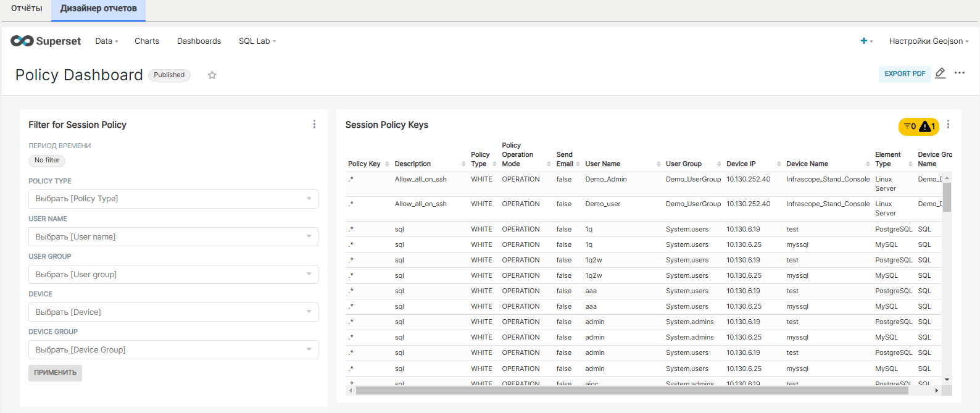Click the Policy Dashboard title
Screen dimensions: 980x413
pos(79,75)
